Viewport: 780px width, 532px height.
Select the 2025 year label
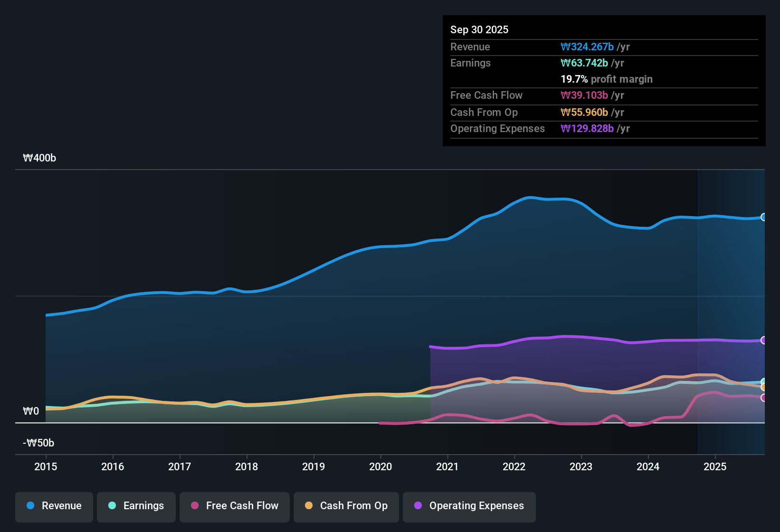(715, 467)
